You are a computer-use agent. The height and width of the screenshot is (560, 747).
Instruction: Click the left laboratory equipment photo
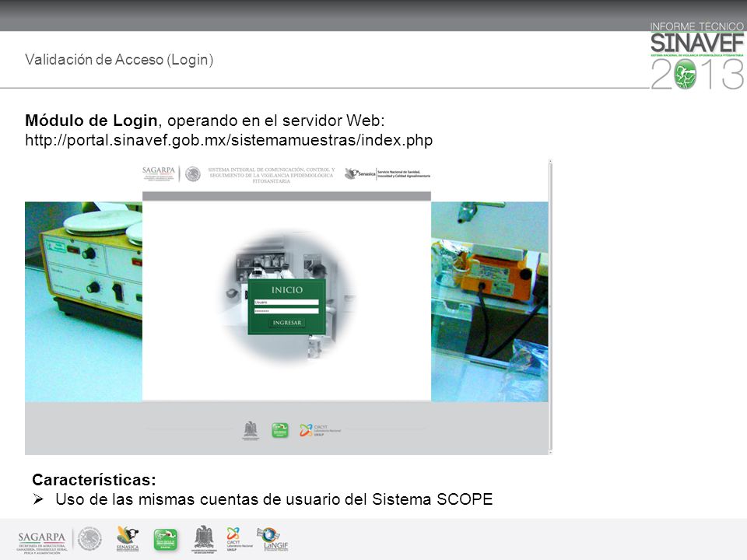click(83, 302)
